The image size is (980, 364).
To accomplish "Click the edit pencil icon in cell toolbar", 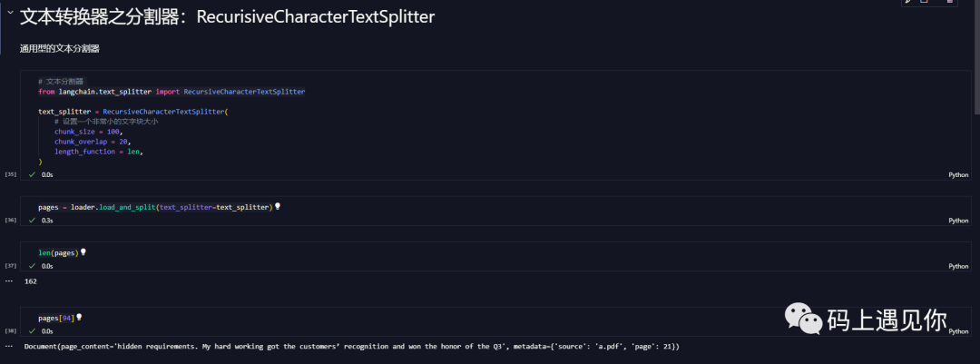I will point(909,2).
